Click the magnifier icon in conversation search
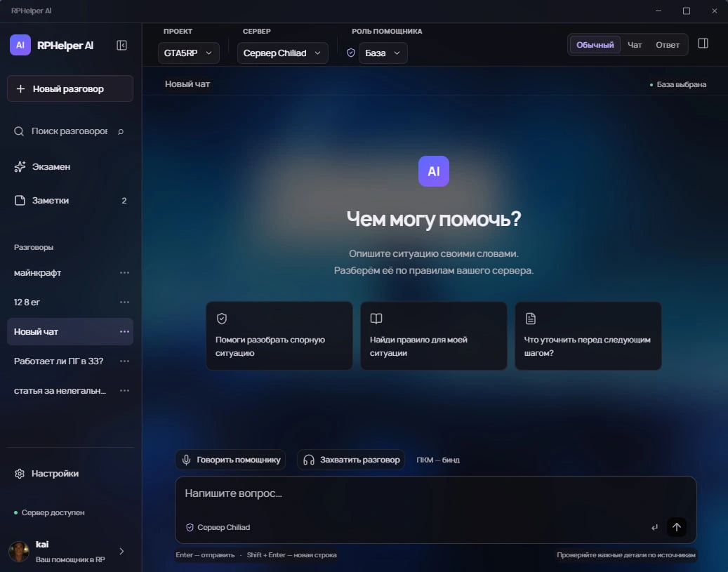Viewport: 728px width, 572px height. click(x=19, y=131)
